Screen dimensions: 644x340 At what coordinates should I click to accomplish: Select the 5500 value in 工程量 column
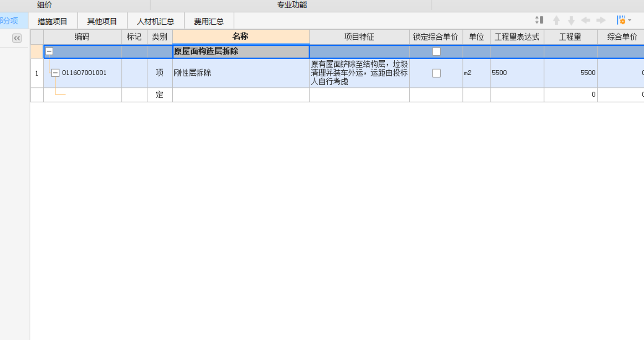(x=570, y=73)
